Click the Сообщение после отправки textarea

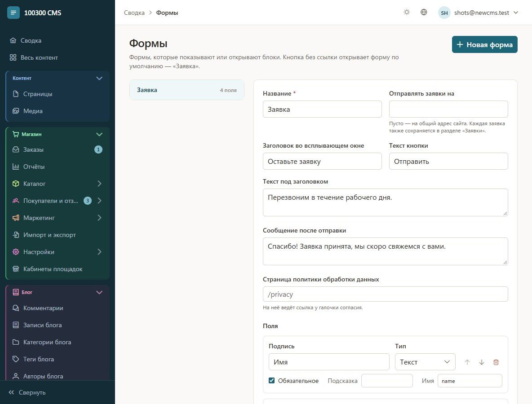click(385, 251)
